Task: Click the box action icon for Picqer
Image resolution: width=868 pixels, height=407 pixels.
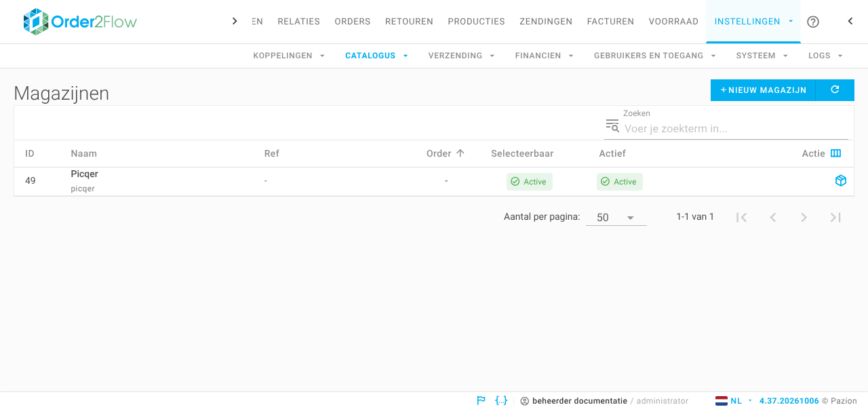Action: 841,180
